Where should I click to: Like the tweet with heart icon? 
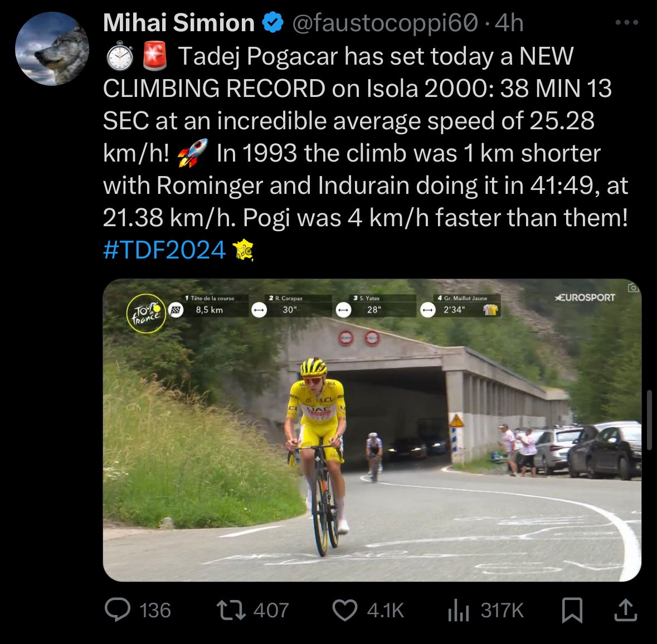(x=345, y=610)
